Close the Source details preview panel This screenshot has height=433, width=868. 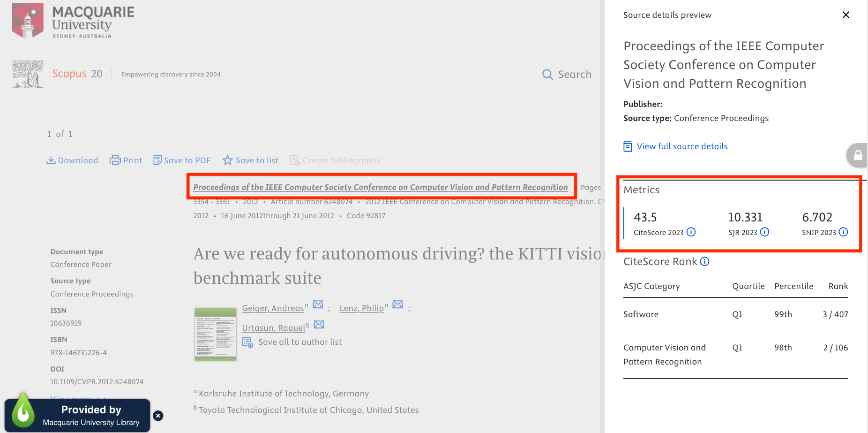pyautogui.click(x=846, y=15)
